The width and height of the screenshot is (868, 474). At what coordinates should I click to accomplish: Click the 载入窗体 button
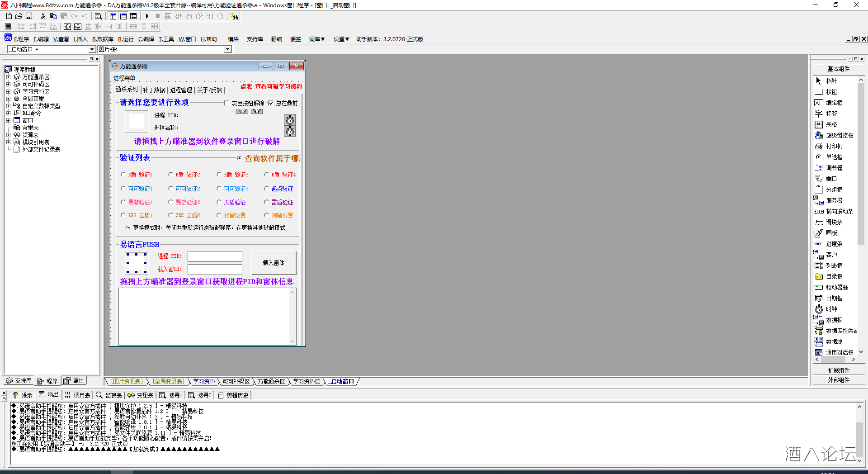(x=274, y=263)
